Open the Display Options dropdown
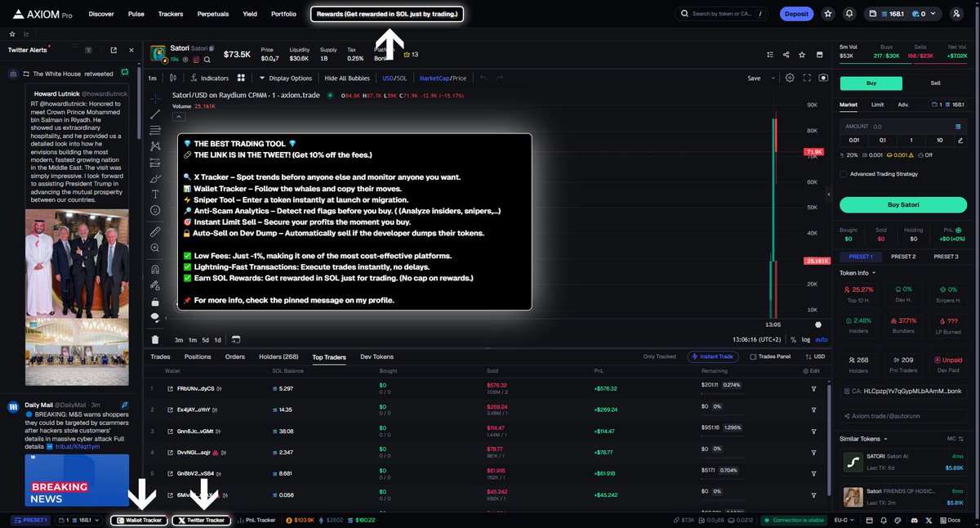 click(x=286, y=78)
